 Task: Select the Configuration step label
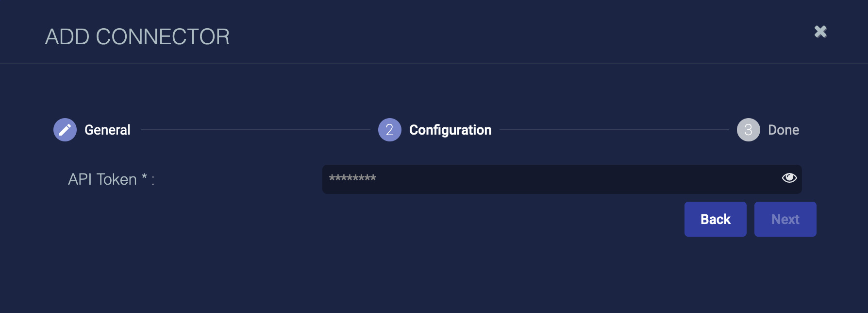(x=450, y=130)
